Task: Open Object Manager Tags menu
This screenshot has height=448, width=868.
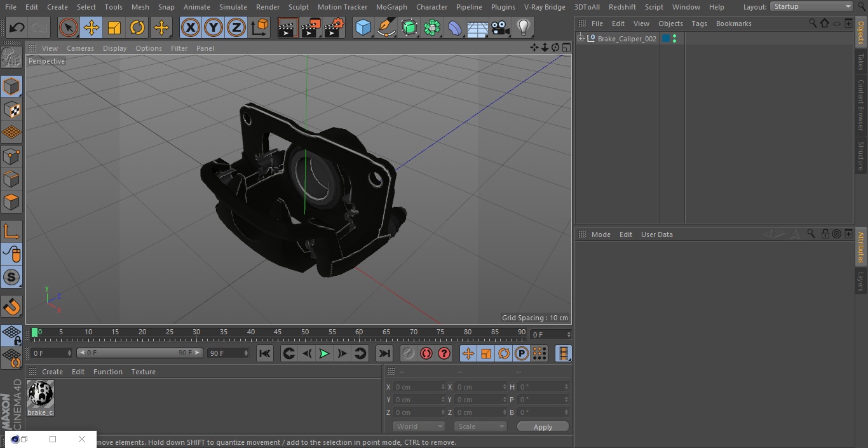Action: coord(699,24)
